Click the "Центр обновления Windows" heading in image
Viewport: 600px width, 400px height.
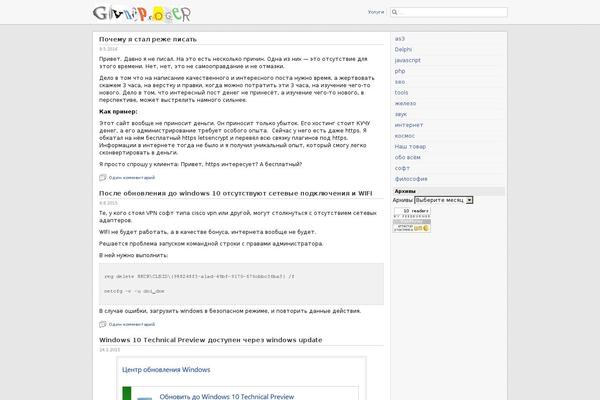coord(166,369)
